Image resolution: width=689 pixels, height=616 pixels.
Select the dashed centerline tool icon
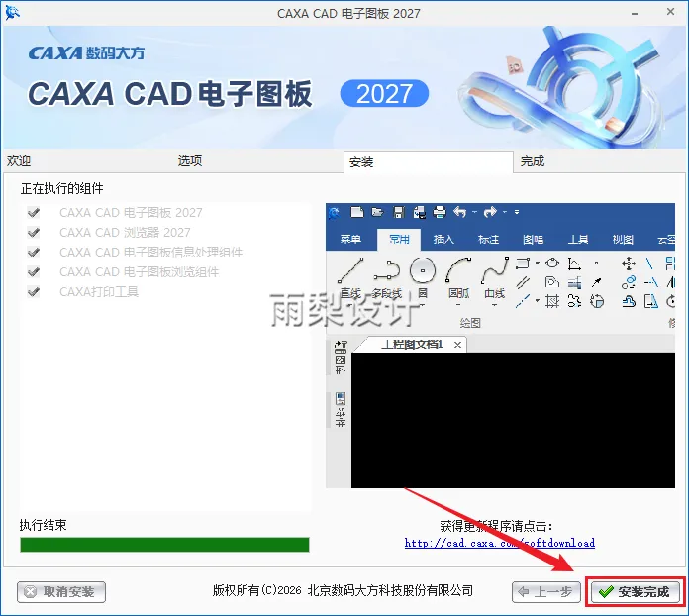(523, 302)
